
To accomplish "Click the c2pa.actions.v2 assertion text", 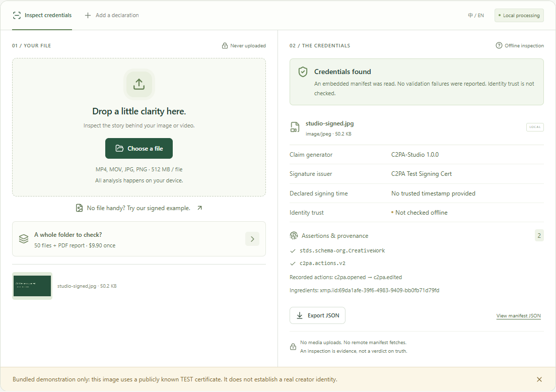I will (322, 263).
